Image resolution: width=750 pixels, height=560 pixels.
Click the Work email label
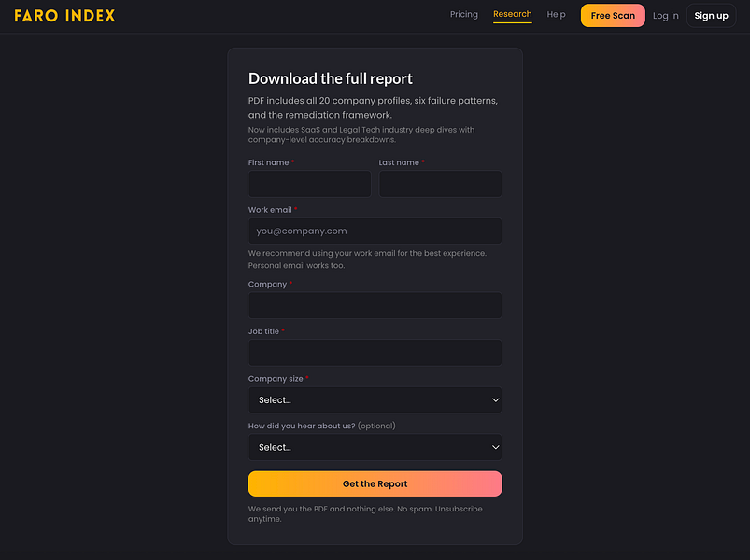pos(270,210)
